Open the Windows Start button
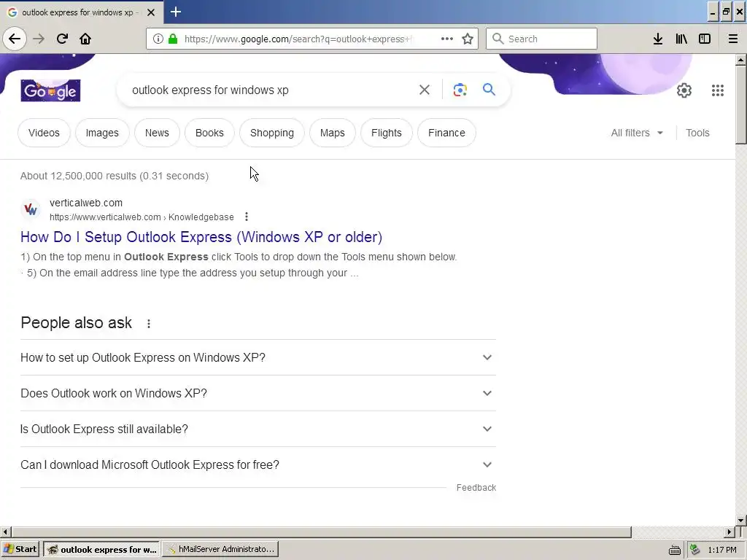Viewport: 747px width, 560px height. (x=20, y=549)
